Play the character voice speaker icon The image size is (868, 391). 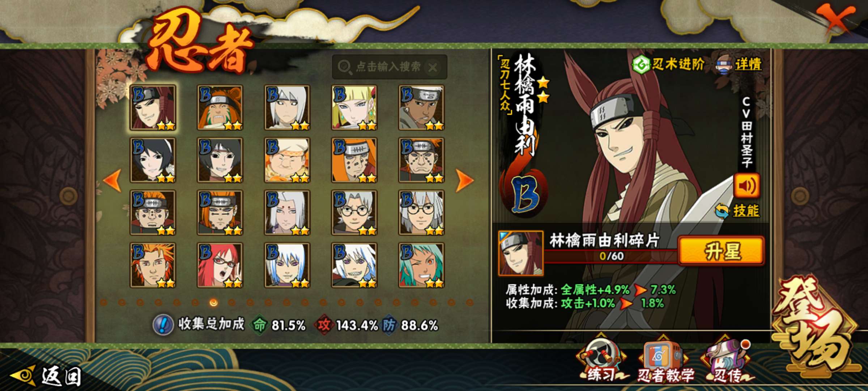pos(746,186)
